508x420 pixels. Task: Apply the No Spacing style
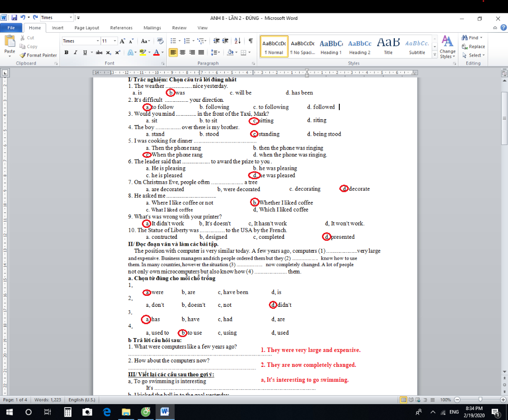[303, 47]
